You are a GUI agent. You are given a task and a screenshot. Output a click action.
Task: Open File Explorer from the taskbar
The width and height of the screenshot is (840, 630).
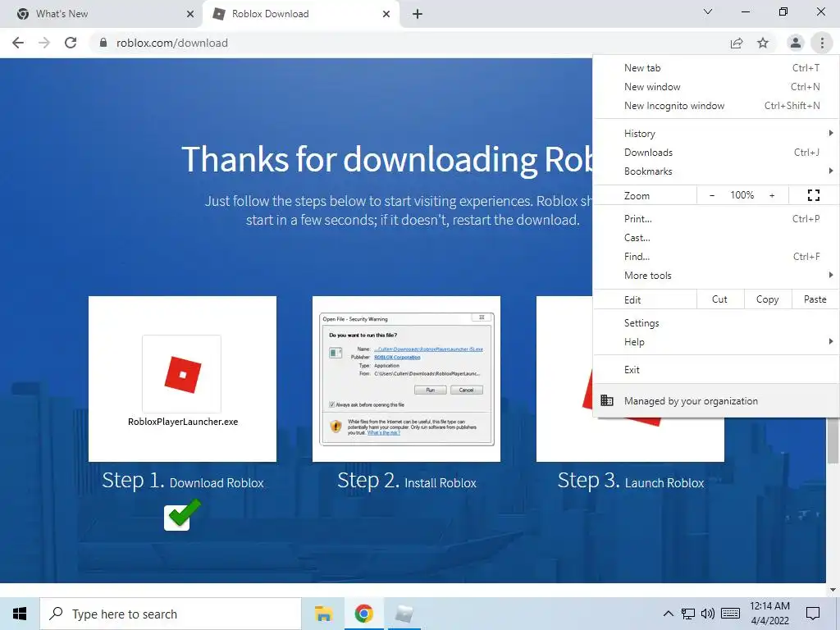(323, 614)
